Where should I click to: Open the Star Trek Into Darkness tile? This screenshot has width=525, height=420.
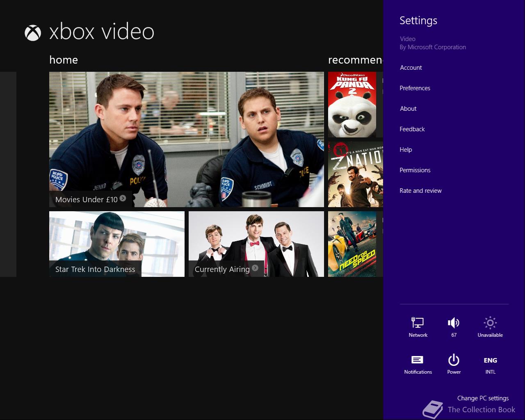click(117, 244)
